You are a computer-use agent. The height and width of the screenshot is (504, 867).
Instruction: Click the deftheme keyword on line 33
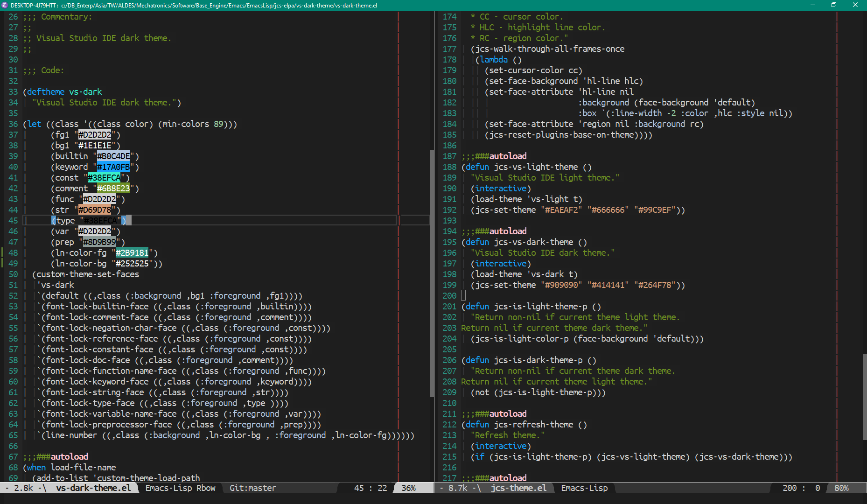click(46, 92)
